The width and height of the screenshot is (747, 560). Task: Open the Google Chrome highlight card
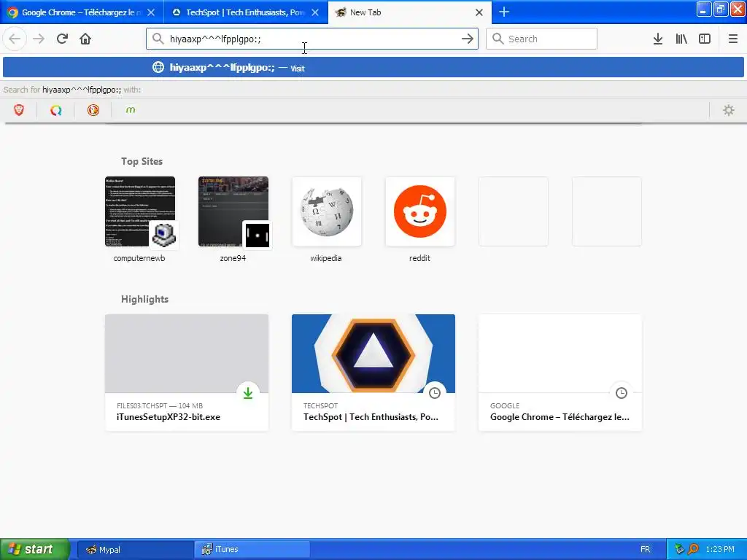(560, 373)
